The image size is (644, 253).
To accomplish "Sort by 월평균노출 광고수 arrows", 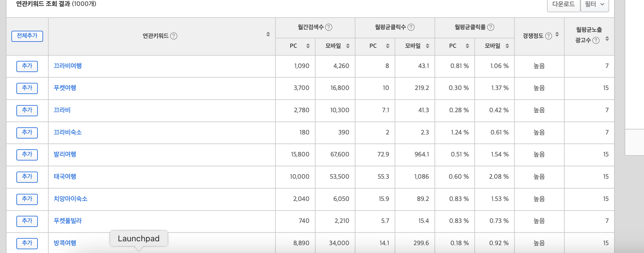I will click(x=607, y=39).
